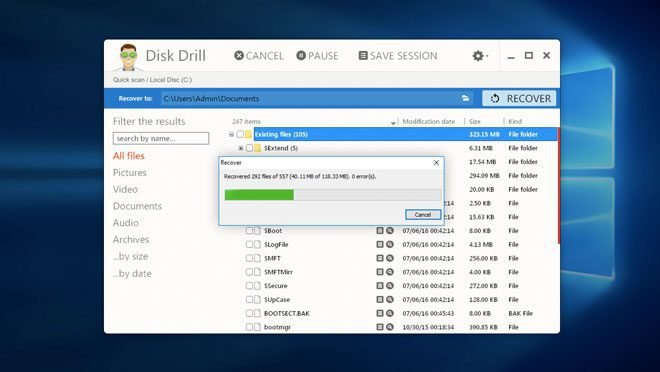
Task: Click square icon in the $MFT row
Action: 380,258
